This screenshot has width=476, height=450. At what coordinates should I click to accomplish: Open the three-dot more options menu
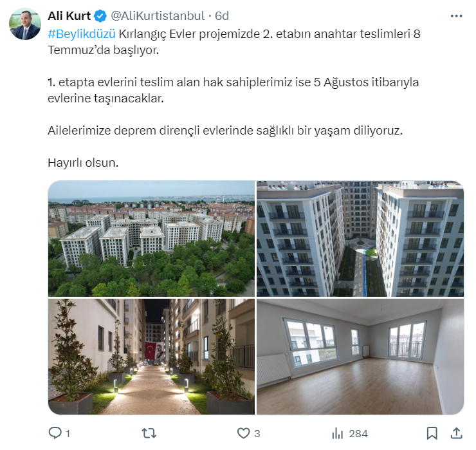pos(456,16)
